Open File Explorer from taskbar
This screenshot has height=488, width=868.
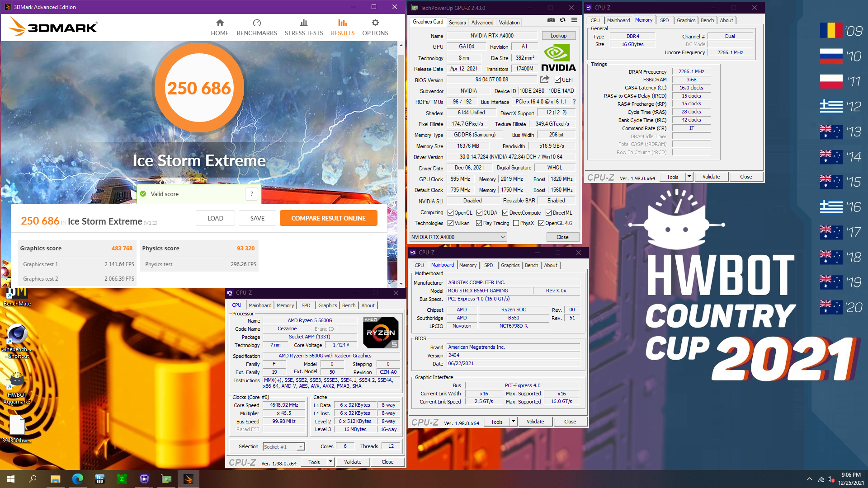(55, 479)
